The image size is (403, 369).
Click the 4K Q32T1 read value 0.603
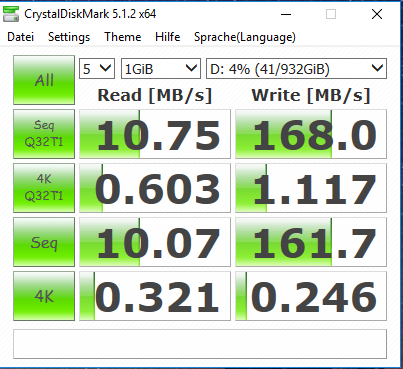point(155,188)
